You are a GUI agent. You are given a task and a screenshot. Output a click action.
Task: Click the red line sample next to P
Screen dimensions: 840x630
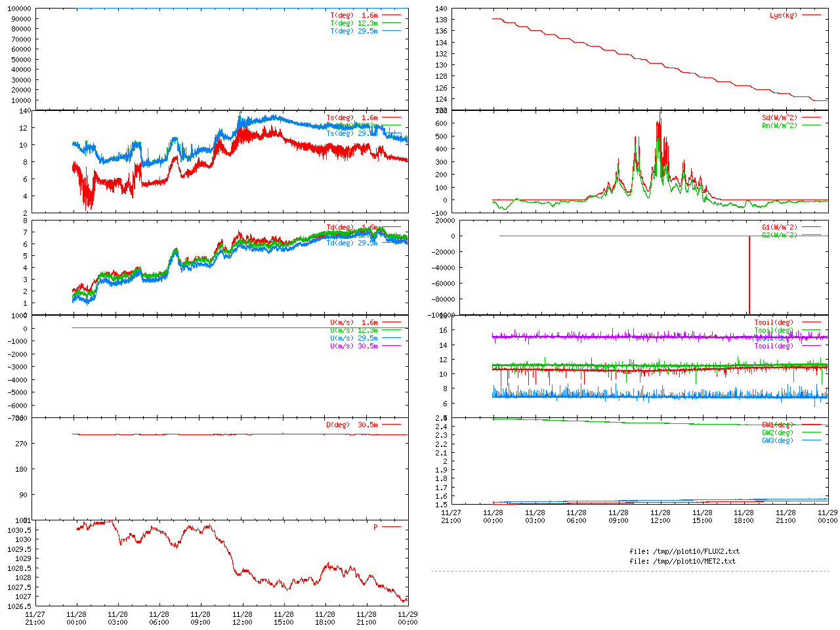(x=391, y=527)
